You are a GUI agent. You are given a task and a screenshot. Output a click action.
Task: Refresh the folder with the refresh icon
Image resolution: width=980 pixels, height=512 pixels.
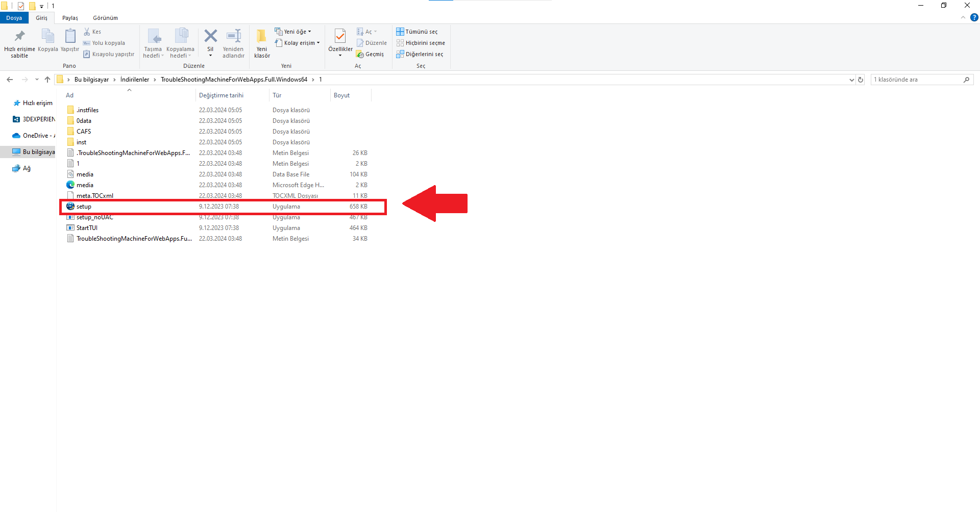click(x=861, y=80)
